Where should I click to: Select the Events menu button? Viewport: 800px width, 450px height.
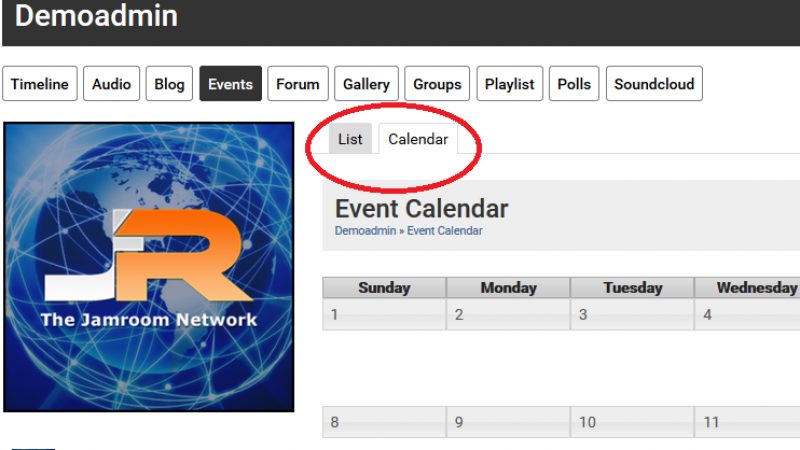(230, 84)
